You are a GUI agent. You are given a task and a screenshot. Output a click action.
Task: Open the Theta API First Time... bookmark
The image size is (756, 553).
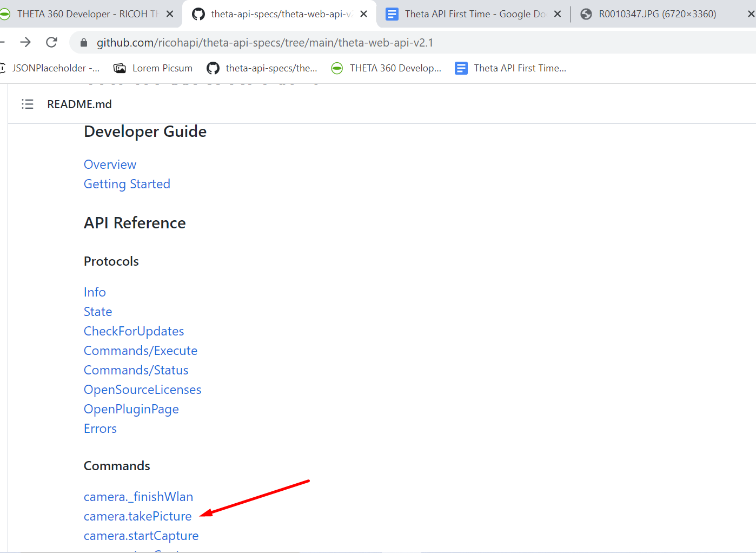[x=510, y=68]
